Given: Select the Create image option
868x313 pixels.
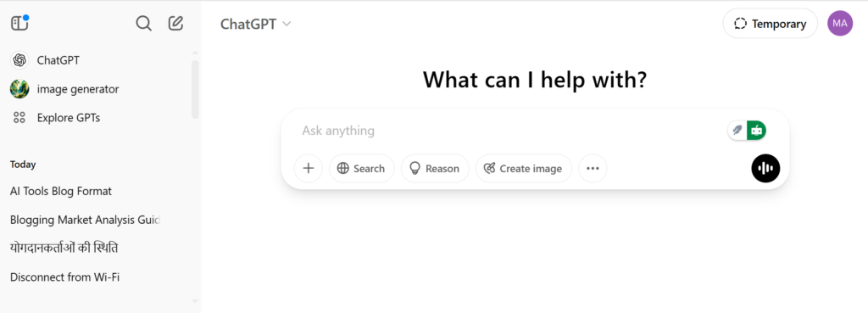Looking at the screenshot, I should click(524, 169).
